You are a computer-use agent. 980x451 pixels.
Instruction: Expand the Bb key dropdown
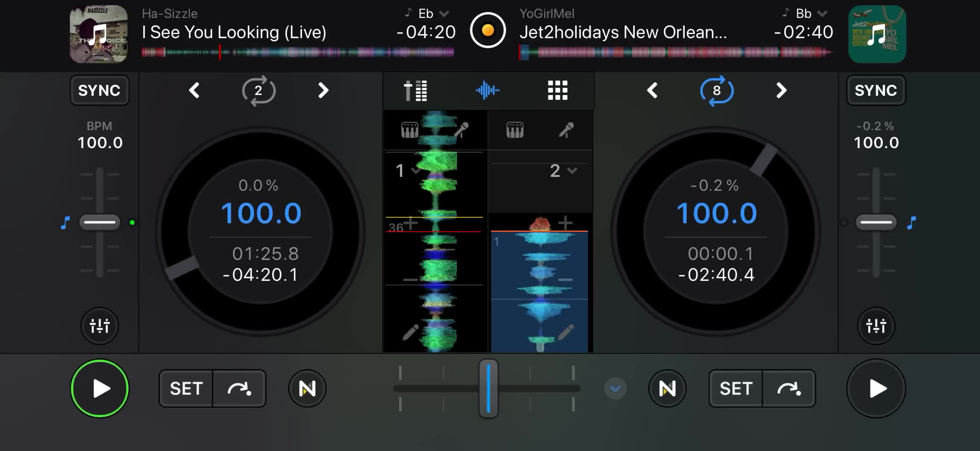(x=822, y=14)
